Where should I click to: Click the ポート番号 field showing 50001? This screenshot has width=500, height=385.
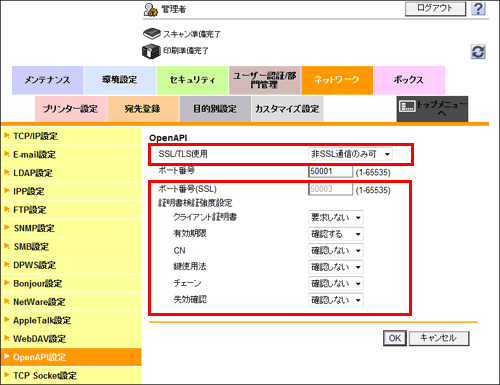click(x=330, y=171)
